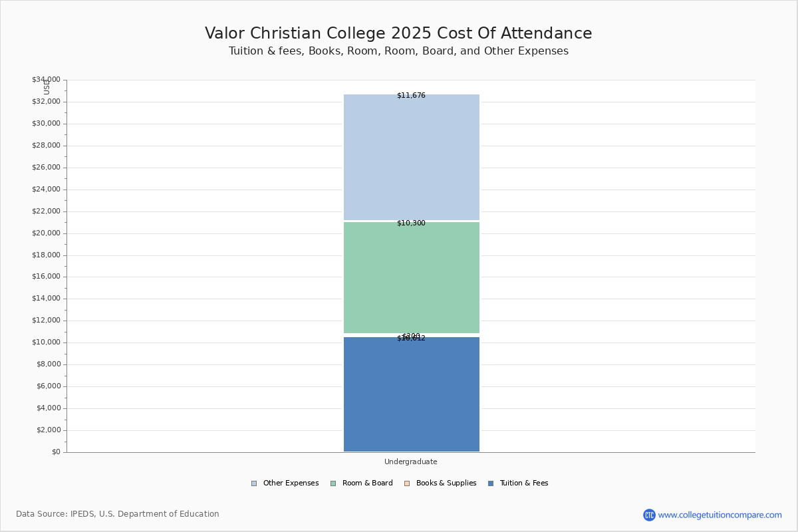
Task: Click the Tuition & Fees legend swatch
Action: pos(491,483)
